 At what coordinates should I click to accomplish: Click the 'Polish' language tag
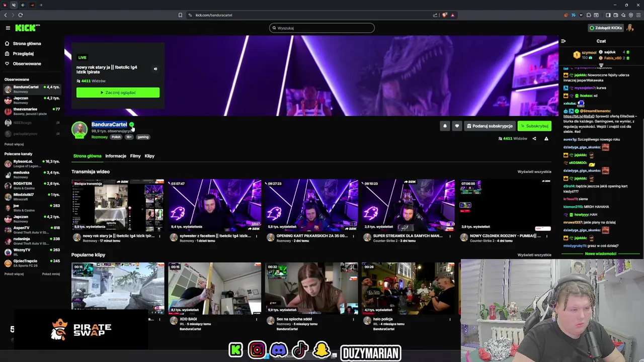tap(116, 137)
